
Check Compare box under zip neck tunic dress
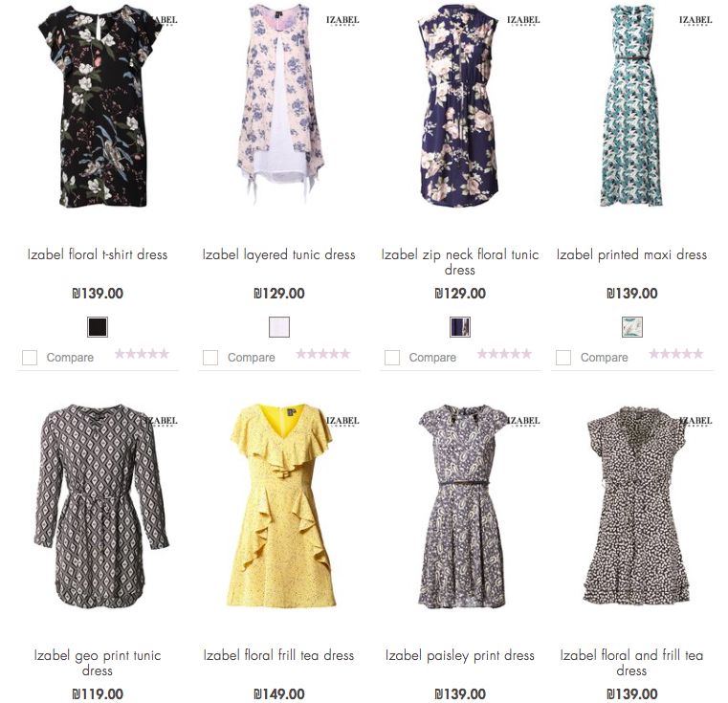point(392,358)
